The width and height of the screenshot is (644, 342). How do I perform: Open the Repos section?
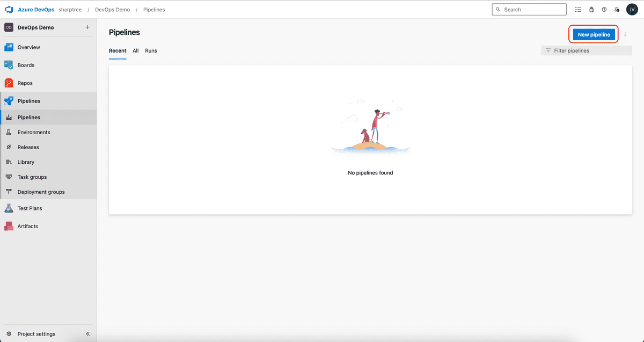[24, 83]
